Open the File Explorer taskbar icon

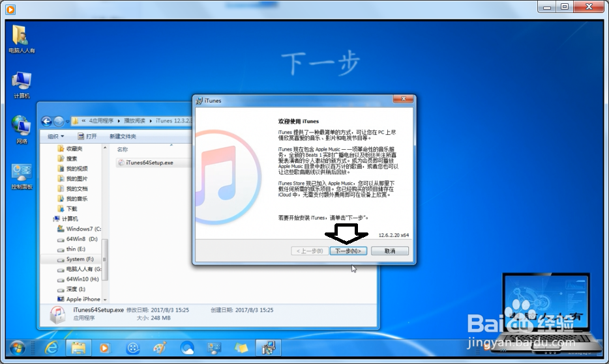78,348
